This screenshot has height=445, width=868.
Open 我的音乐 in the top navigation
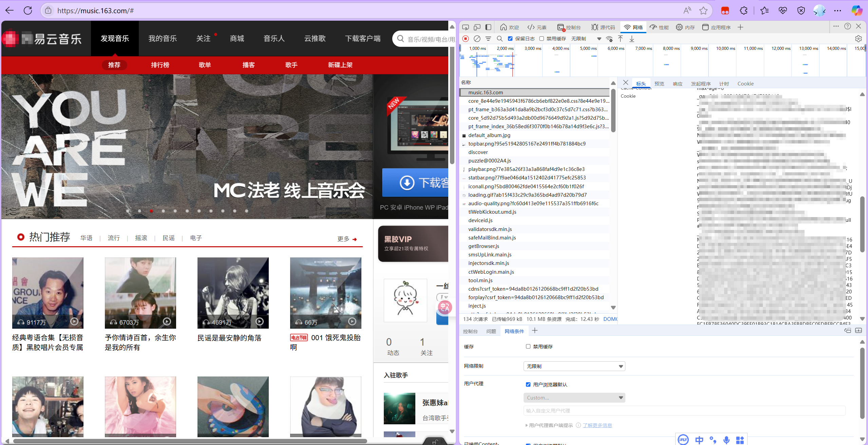coord(163,38)
